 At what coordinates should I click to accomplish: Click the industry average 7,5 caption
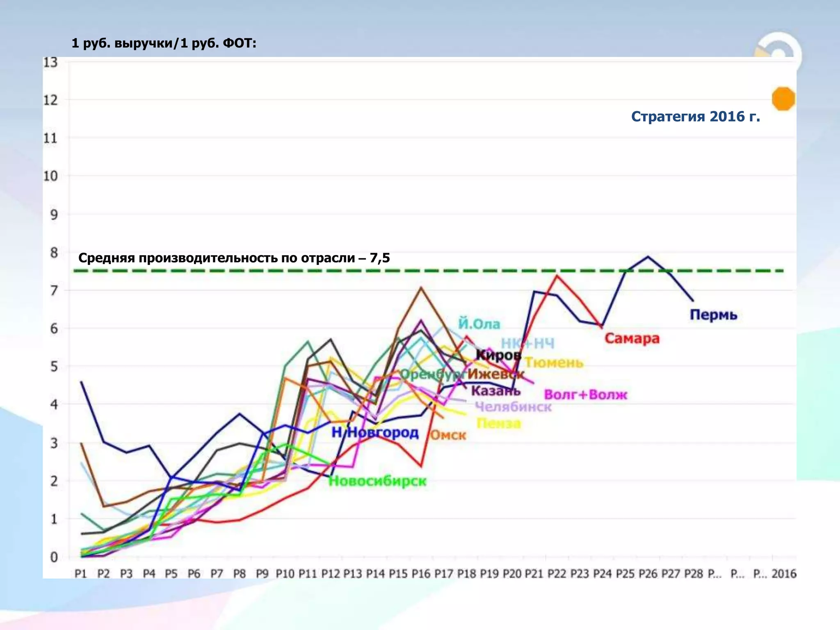click(x=234, y=258)
